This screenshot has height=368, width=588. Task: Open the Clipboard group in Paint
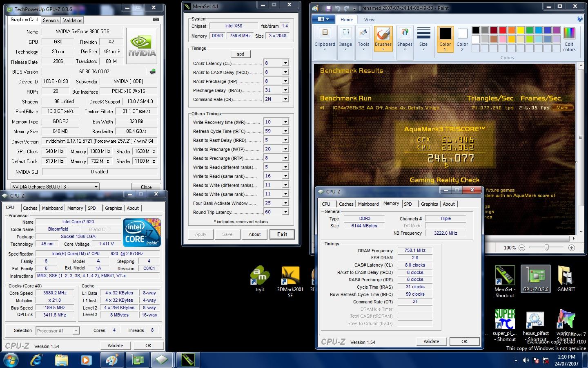[x=325, y=38]
